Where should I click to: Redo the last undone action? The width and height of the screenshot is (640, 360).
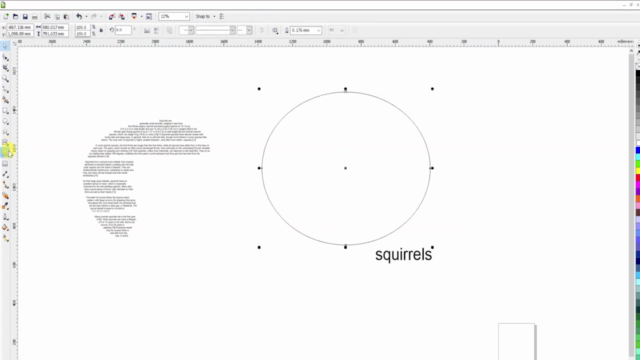[x=94, y=16]
